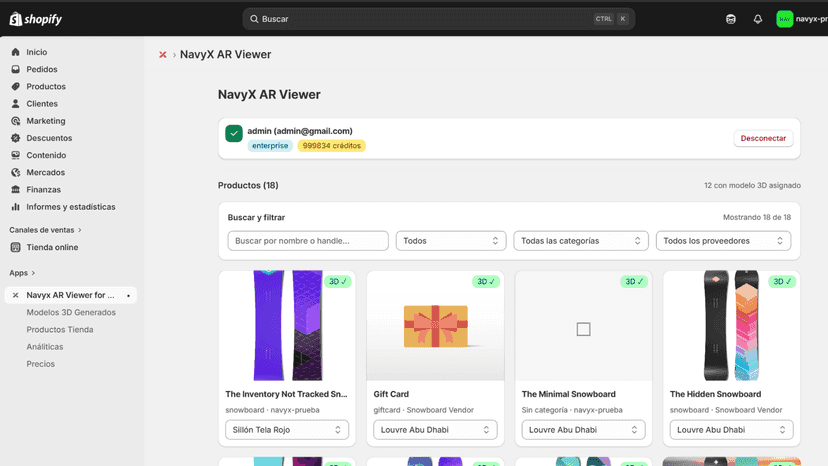Open Gift Card's Louvre Abu Dhabi dropdown

click(435, 430)
